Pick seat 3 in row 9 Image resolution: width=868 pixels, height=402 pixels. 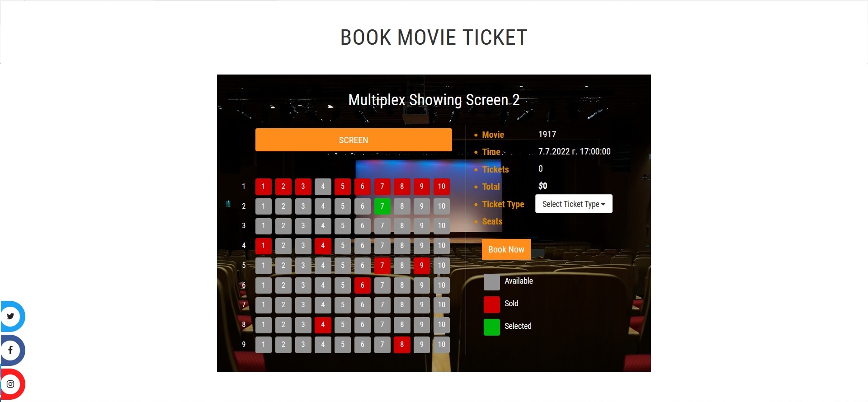point(303,344)
